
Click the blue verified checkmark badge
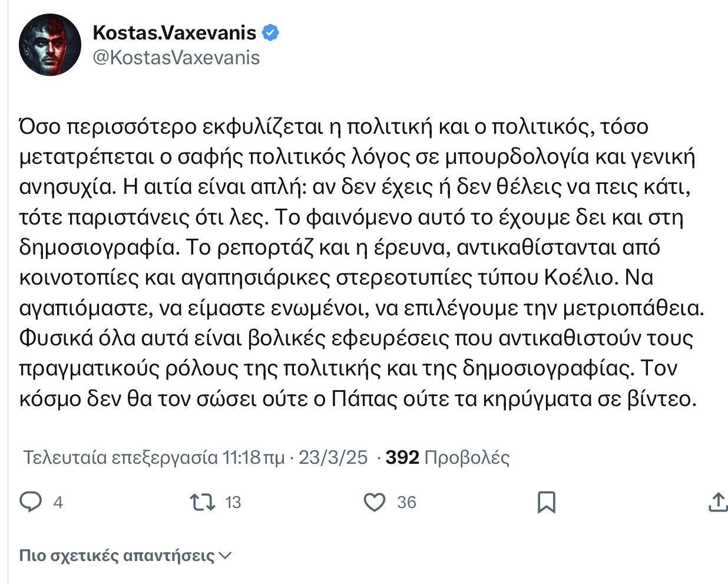coord(270,33)
